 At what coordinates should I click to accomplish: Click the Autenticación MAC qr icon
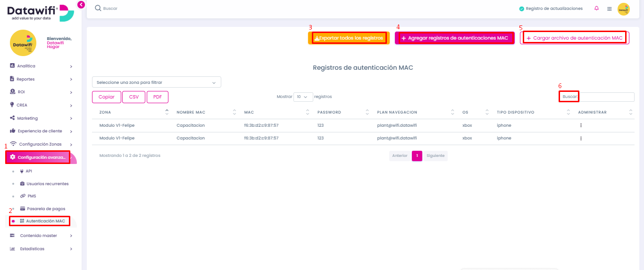[22, 221]
